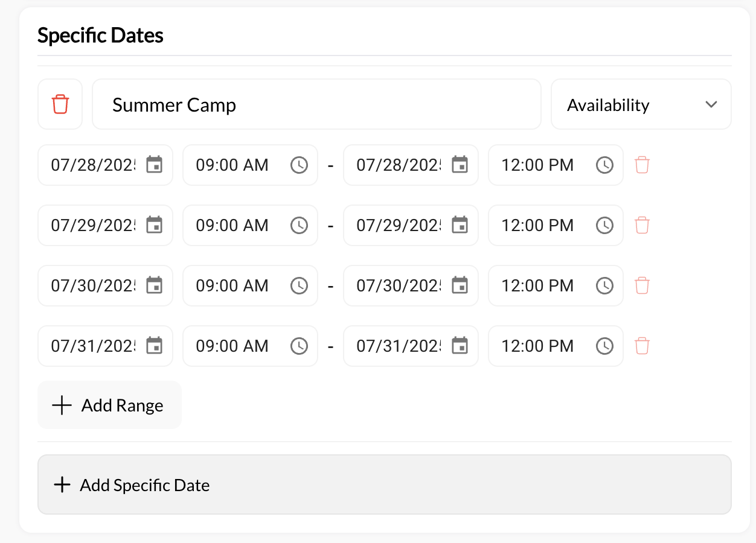
Task: Open the Availability dropdown
Action: coord(640,104)
